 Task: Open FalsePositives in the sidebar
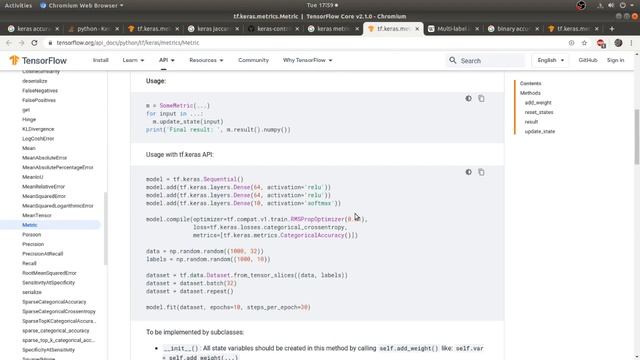pyautogui.click(x=39, y=100)
